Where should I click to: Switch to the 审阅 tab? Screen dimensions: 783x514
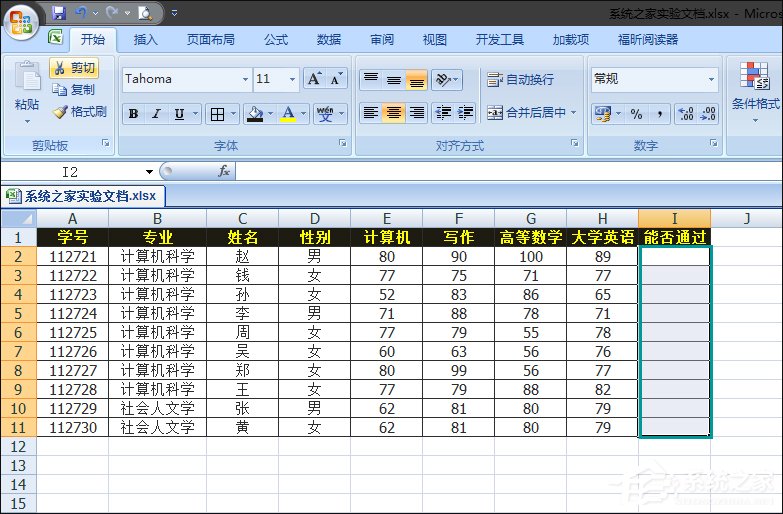pos(382,40)
